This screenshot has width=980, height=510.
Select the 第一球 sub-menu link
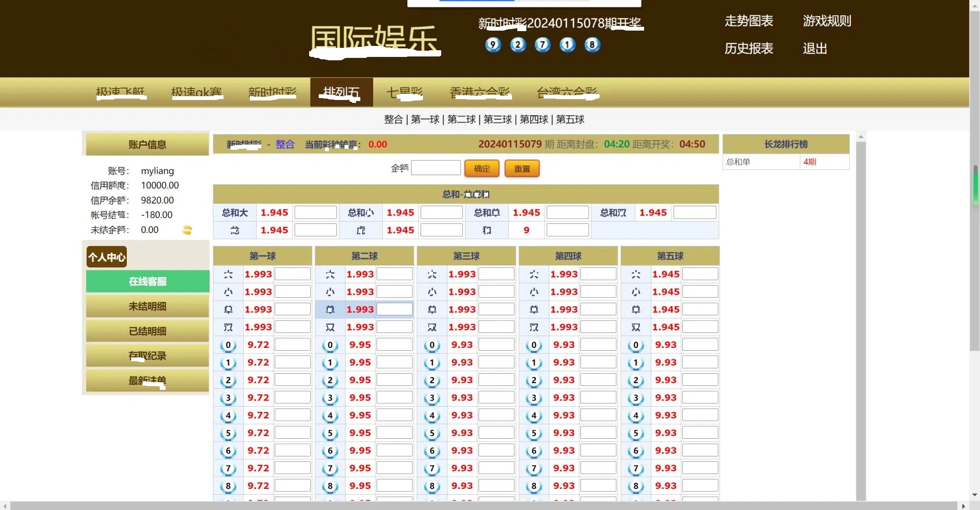[425, 120]
